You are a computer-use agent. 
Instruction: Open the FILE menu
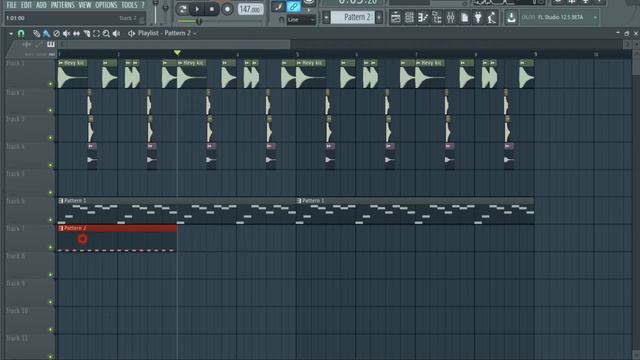(11, 5)
